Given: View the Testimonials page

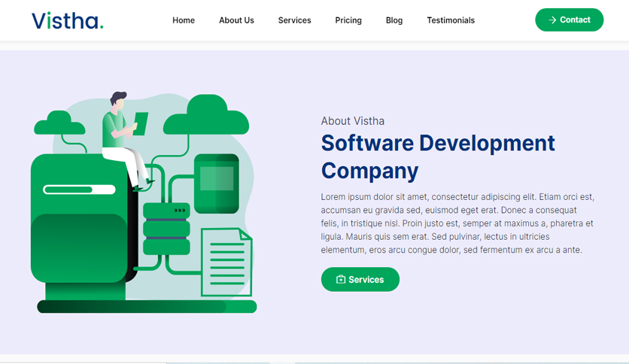Looking at the screenshot, I should (451, 20).
